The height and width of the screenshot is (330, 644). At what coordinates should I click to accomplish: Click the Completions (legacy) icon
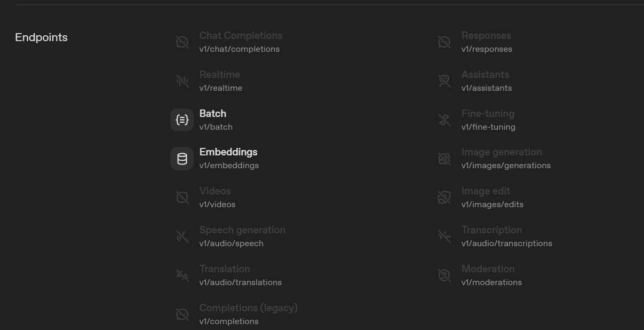point(182,315)
